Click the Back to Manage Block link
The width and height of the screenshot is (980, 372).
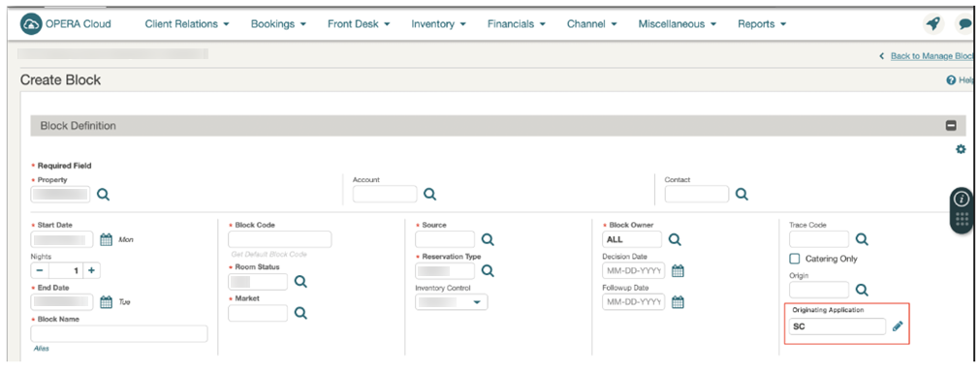[932, 56]
